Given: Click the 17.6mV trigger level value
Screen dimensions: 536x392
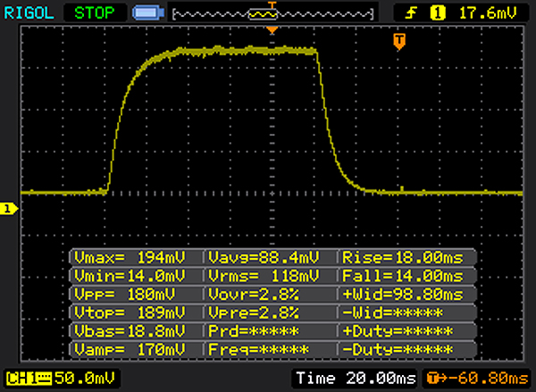Looking at the screenshot, I should click(x=488, y=13).
